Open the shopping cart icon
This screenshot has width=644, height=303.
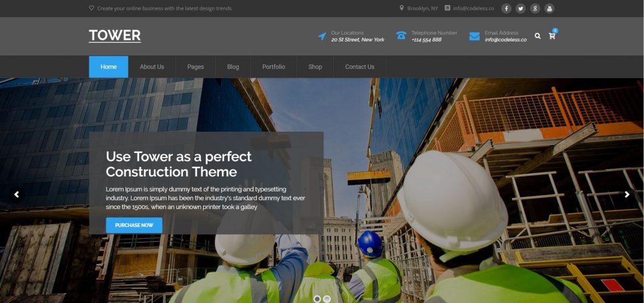coord(552,36)
